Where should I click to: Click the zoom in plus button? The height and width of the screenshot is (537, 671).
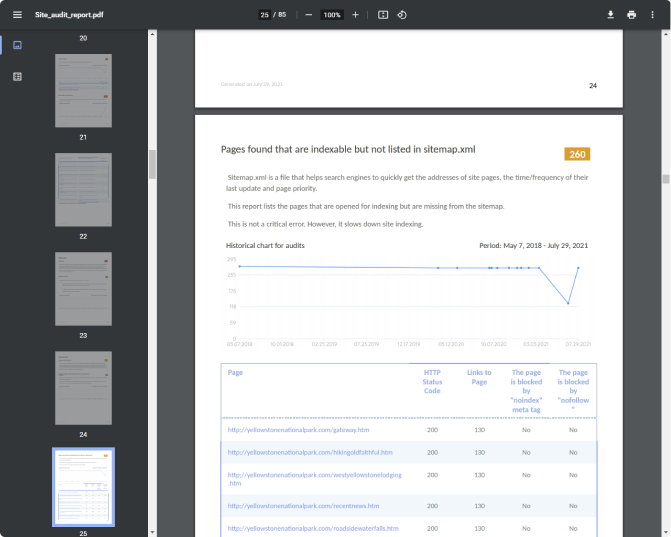pyautogui.click(x=355, y=15)
